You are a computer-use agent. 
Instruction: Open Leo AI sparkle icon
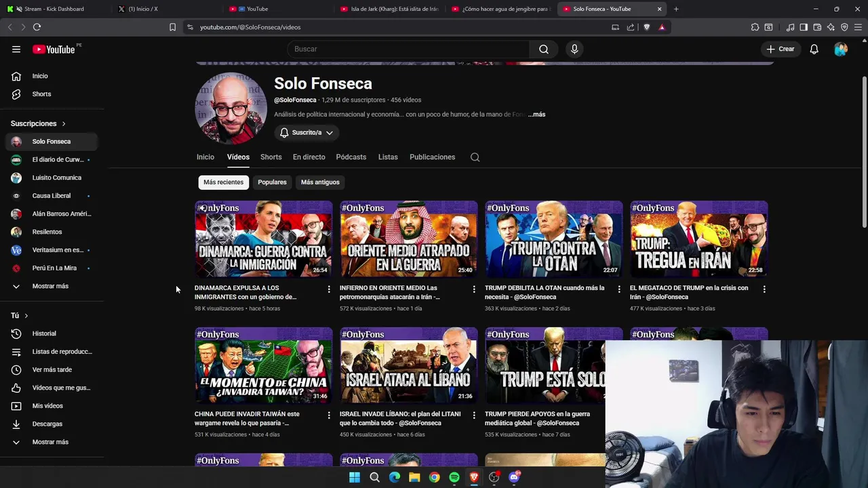831,27
